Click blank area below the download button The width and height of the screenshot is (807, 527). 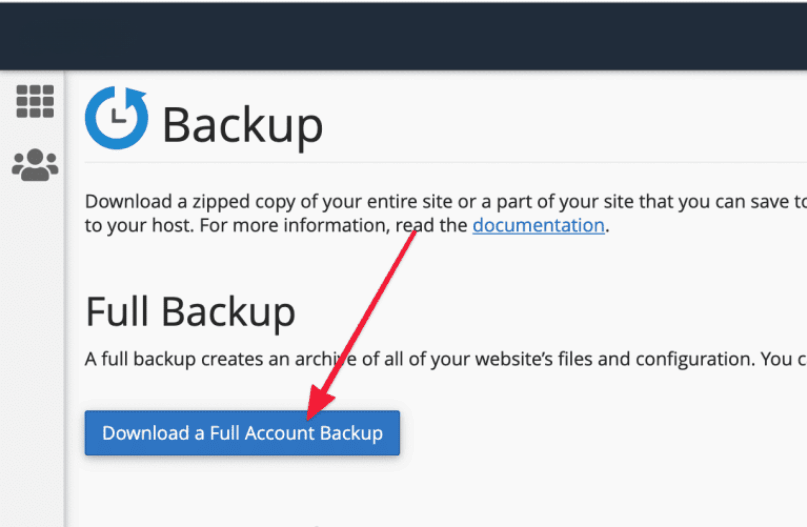point(242,495)
